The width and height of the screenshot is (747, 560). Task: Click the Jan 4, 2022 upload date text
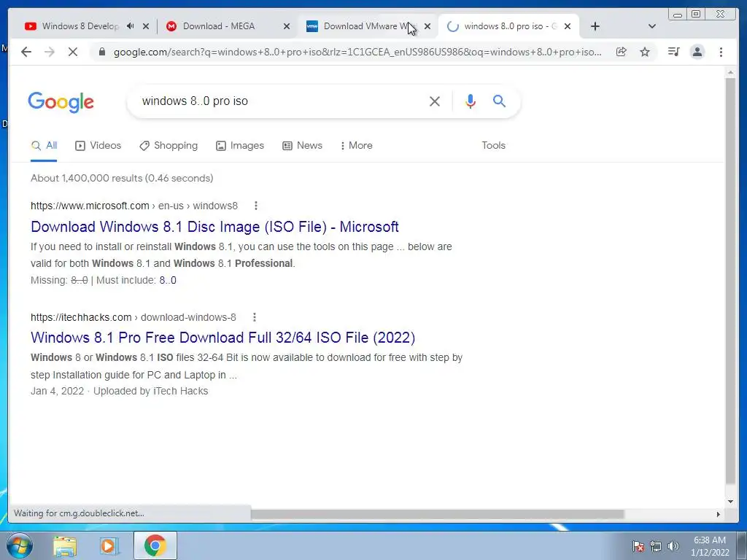tap(57, 391)
